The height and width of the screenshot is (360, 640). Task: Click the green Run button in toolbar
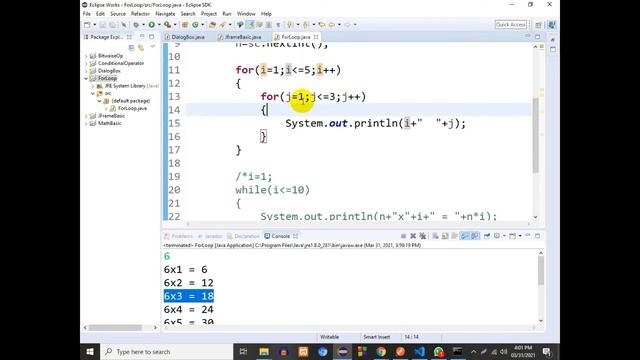151,25
